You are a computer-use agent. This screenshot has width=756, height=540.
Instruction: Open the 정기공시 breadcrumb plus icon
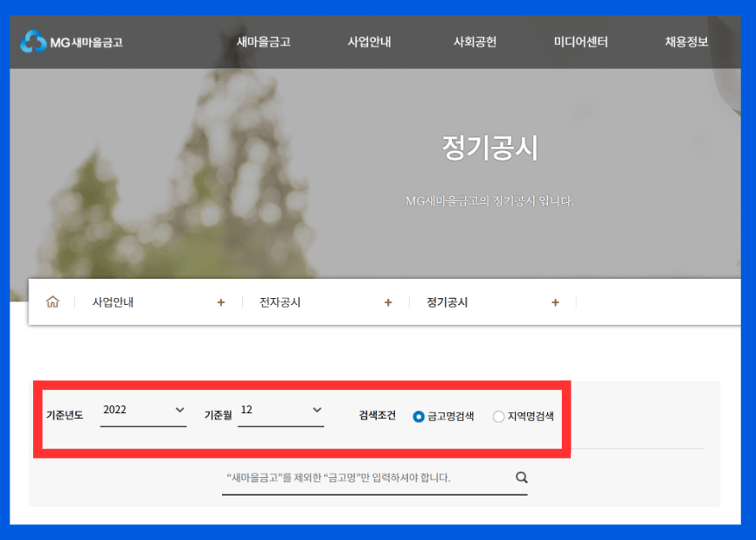pyautogui.click(x=555, y=301)
